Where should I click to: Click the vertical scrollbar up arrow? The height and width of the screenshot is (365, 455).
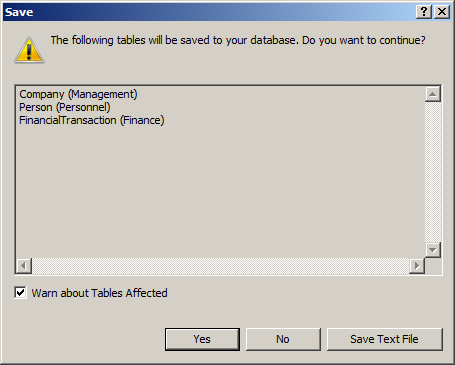click(x=433, y=94)
